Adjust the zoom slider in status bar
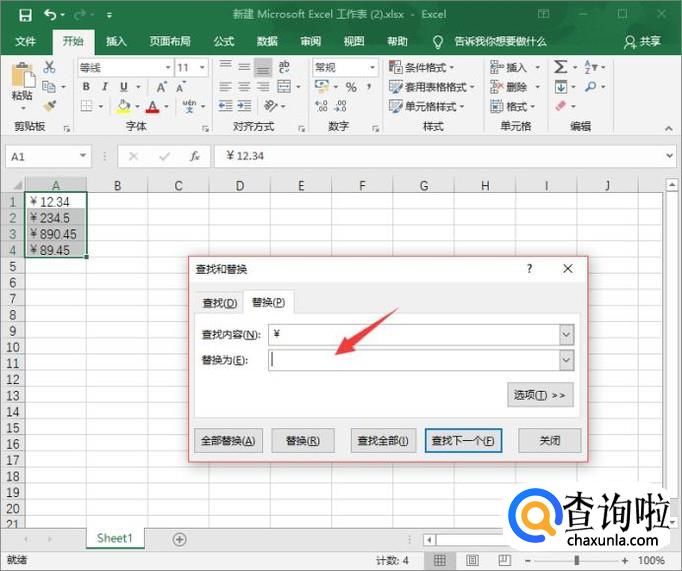The width and height of the screenshot is (682, 571). 577,560
